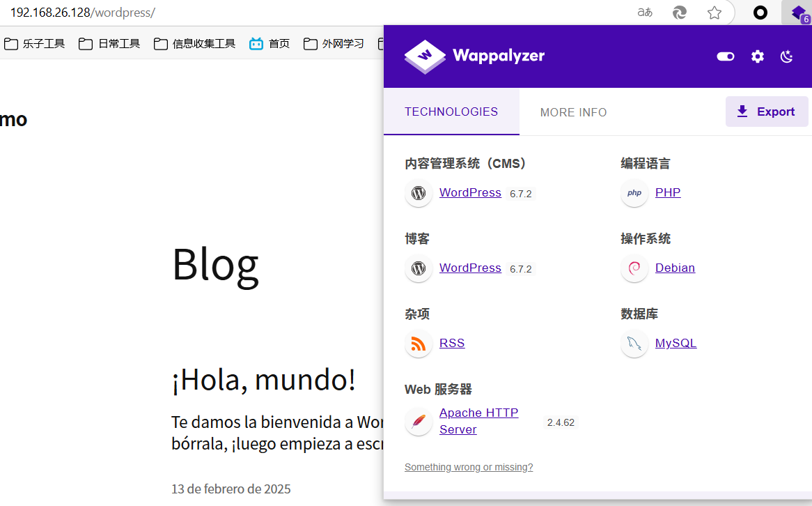This screenshot has height=506, width=812.
Task: Bookmark this page with star icon
Action: tap(715, 13)
